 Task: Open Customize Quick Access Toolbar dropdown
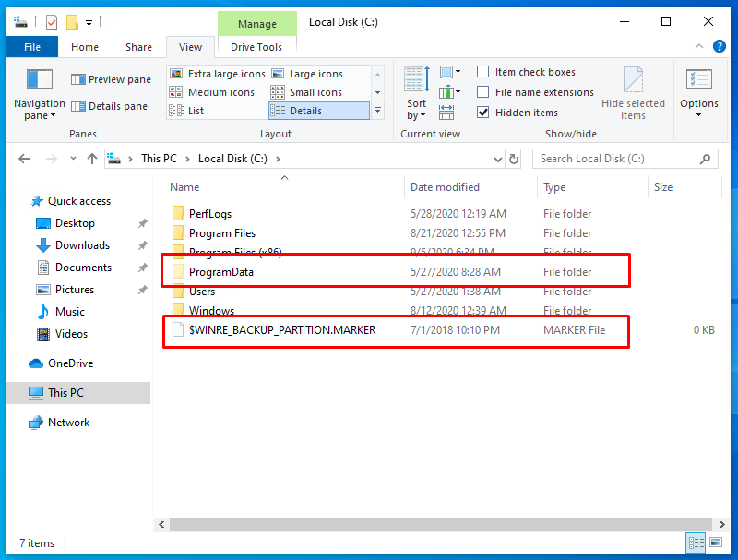pyautogui.click(x=89, y=22)
